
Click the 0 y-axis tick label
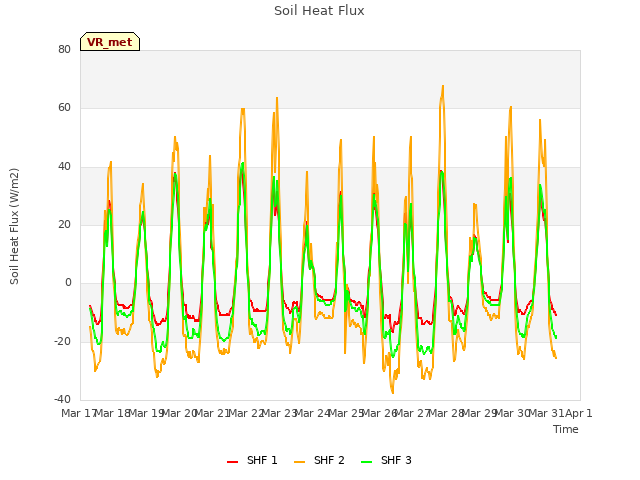click(x=68, y=282)
